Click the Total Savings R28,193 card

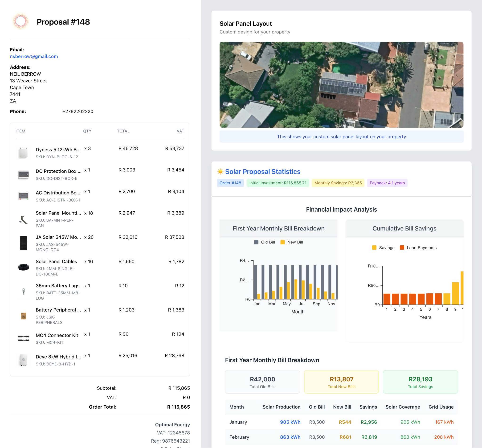point(420,382)
